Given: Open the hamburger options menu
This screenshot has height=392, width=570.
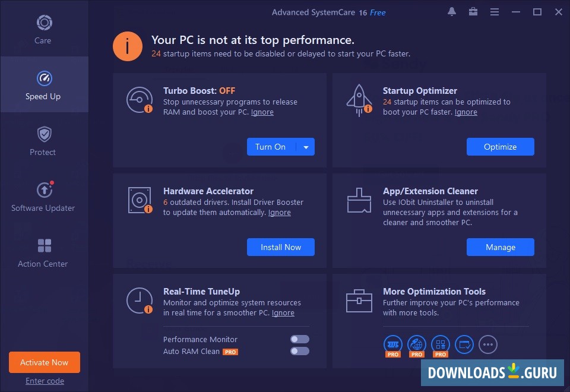Looking at the screenshot, I should [495, 12].
